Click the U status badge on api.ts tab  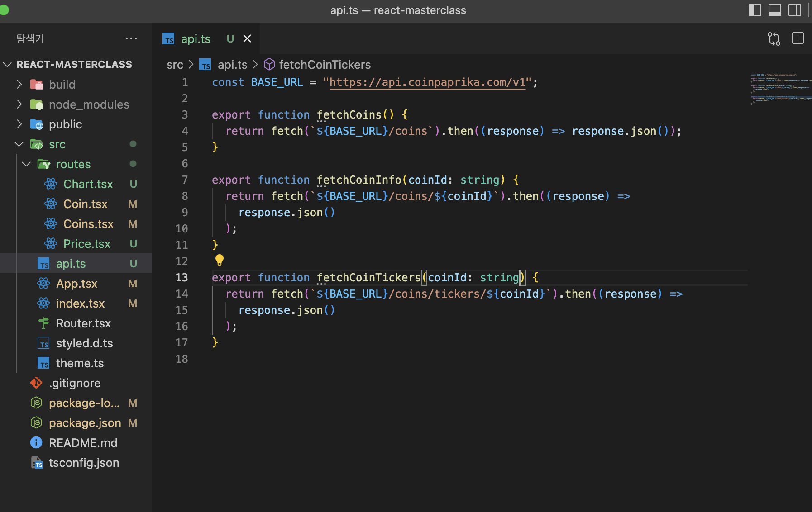pos(230,39)
